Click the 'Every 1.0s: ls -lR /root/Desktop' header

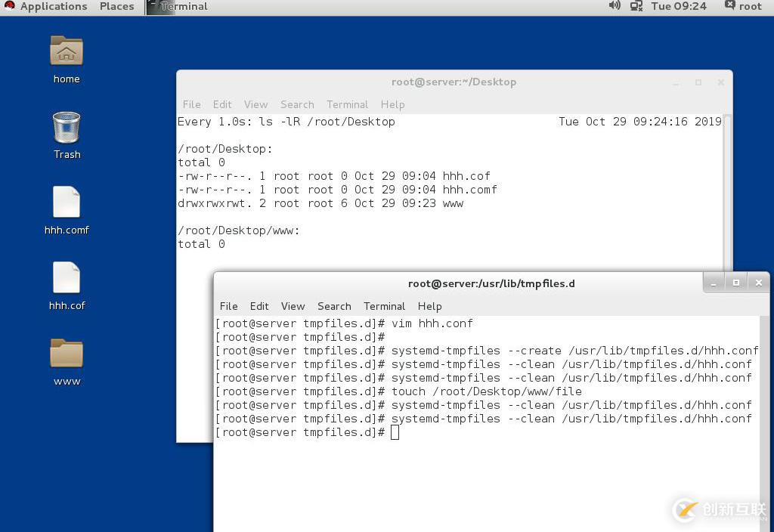pyautogui.click(x=286, y=122)
